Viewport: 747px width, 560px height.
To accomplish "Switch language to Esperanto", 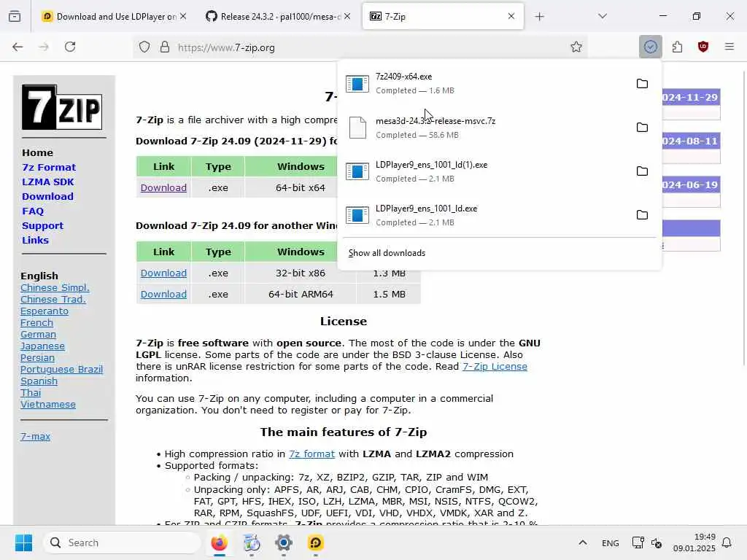I will (x=44, y=311).
